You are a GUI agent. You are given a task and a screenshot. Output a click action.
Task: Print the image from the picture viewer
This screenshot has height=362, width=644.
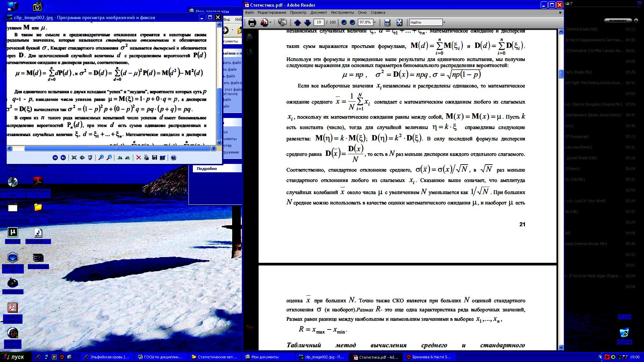(147, 158)
